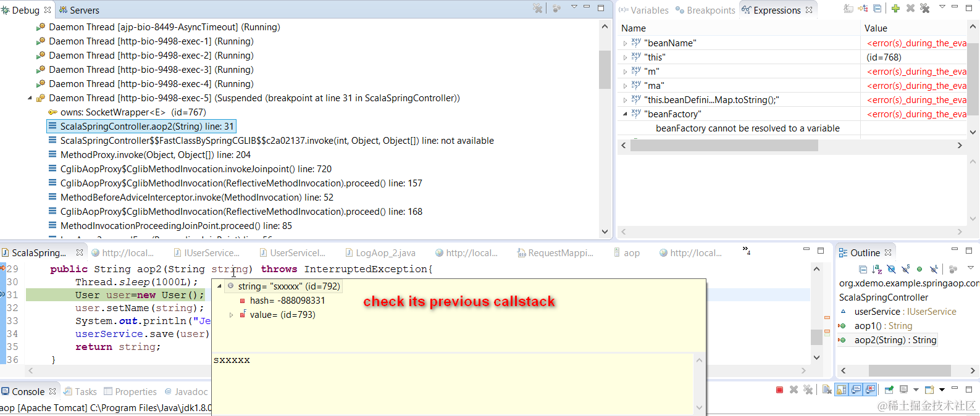Open the LogAop_2.java editor tab
The height and width of the screenshot is (416, 980).
pyautogui.click(x=380, y=253)
